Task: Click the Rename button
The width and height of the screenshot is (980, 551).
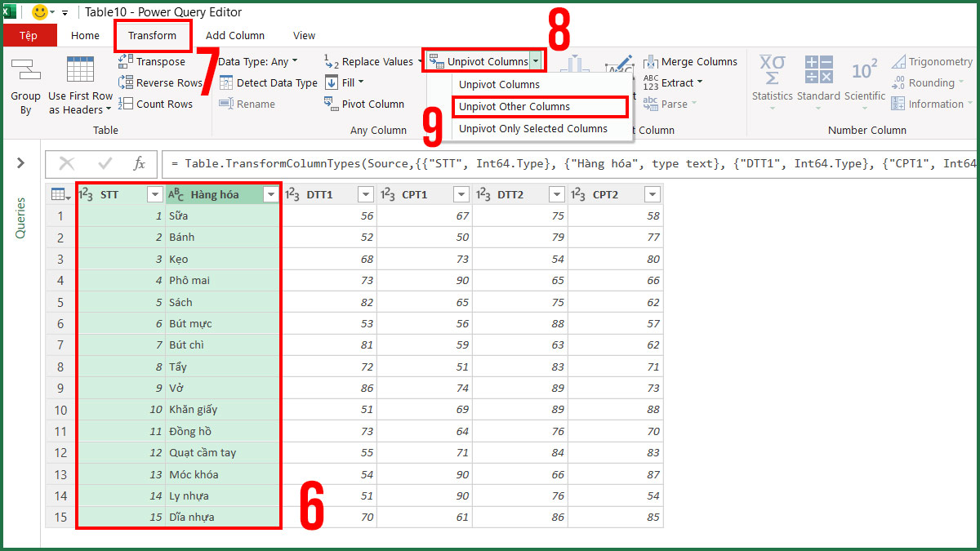Action: pos(258,104)
